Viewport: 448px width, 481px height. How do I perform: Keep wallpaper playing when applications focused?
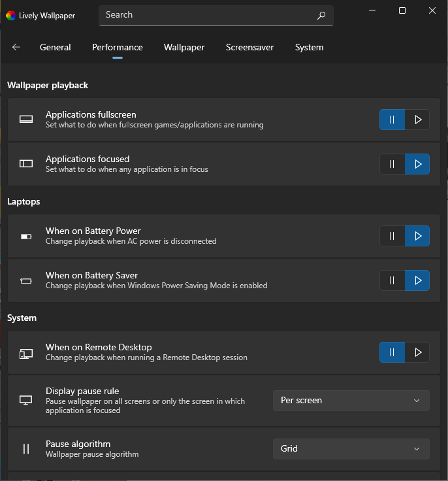click(x=417, y=164)
